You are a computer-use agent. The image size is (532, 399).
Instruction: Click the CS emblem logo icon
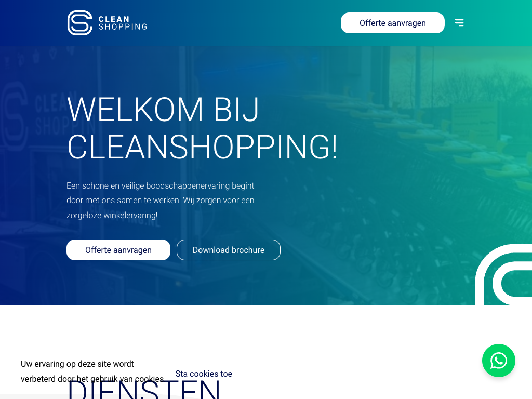(79, 23)
